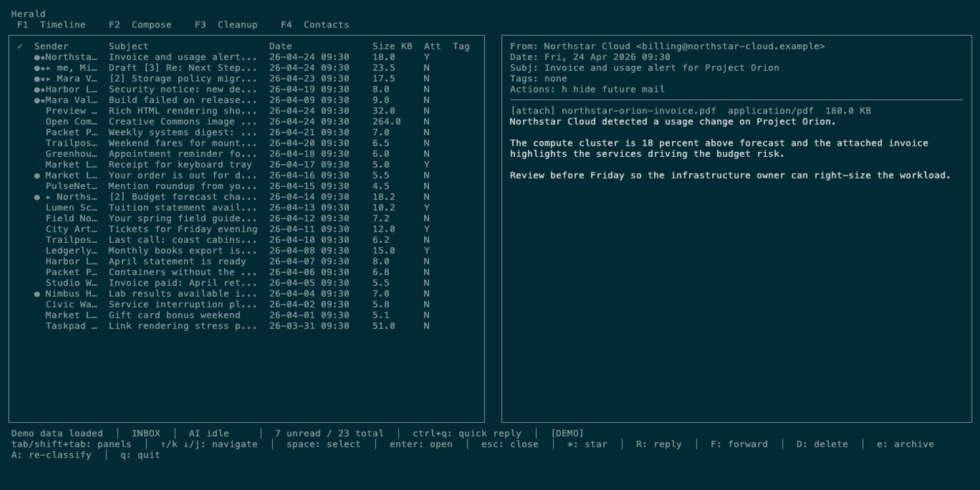Click the 'esc: close' shortcut hint

pos(510,444)
